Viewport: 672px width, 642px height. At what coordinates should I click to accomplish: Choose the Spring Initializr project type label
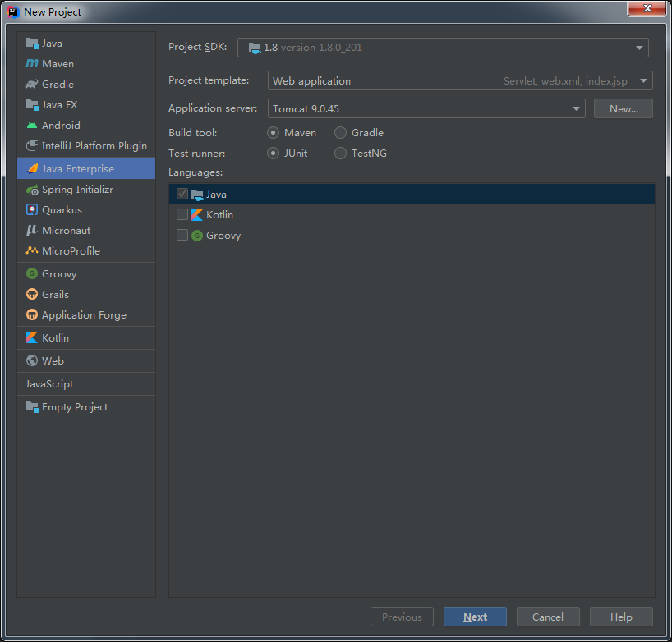(x=77, y=190)
